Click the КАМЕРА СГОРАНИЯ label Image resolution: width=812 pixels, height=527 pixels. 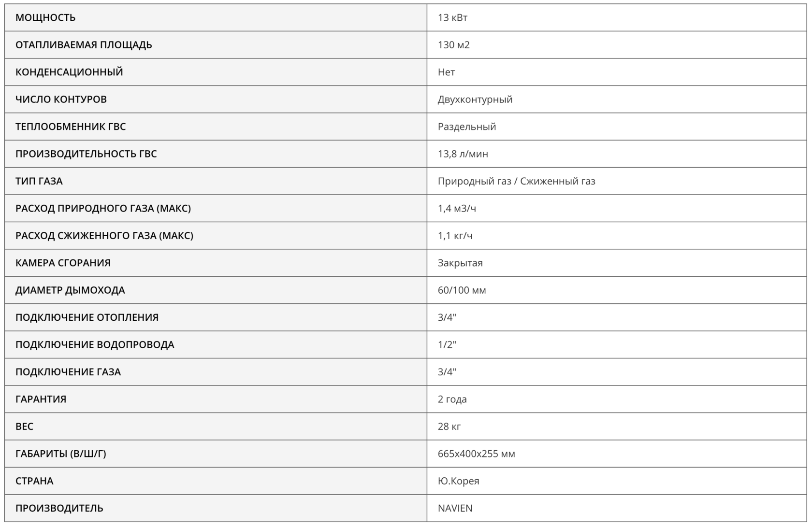click(x=63, y=263)
